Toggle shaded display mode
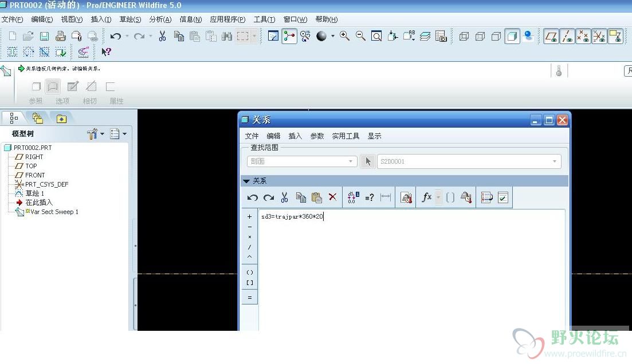 coord(512,36)
